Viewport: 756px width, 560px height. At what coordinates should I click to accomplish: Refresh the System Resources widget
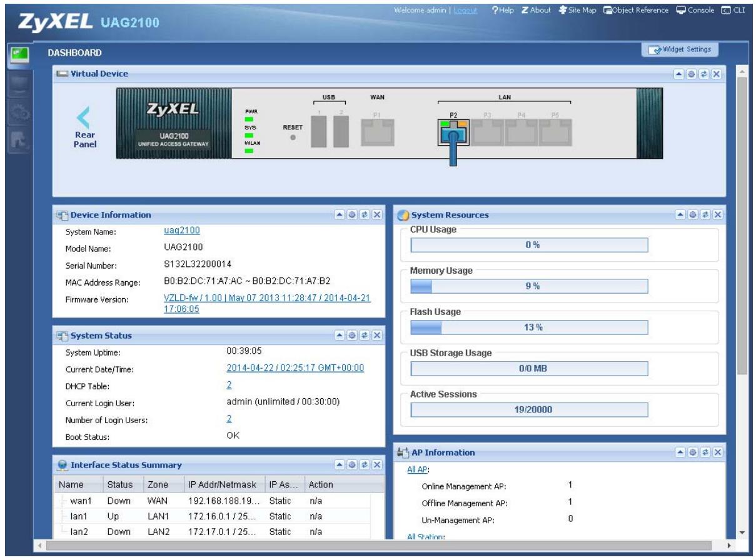[705, 214]
